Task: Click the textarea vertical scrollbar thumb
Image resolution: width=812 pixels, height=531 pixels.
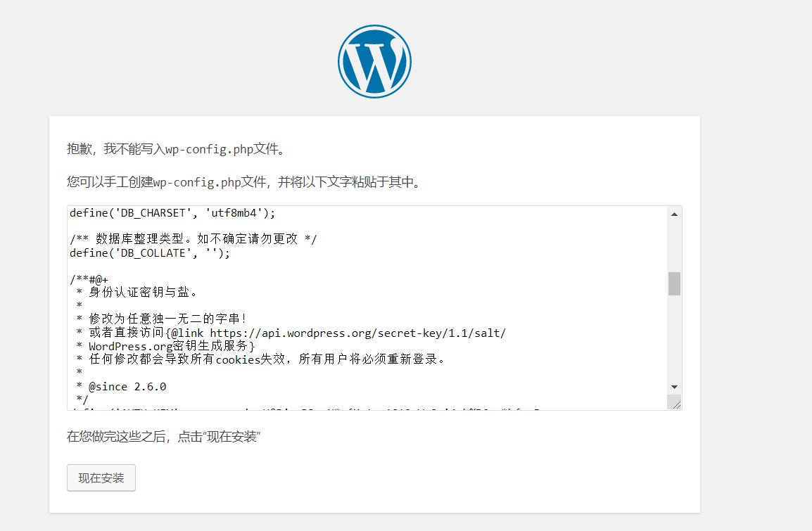Action: coord(674,283)
